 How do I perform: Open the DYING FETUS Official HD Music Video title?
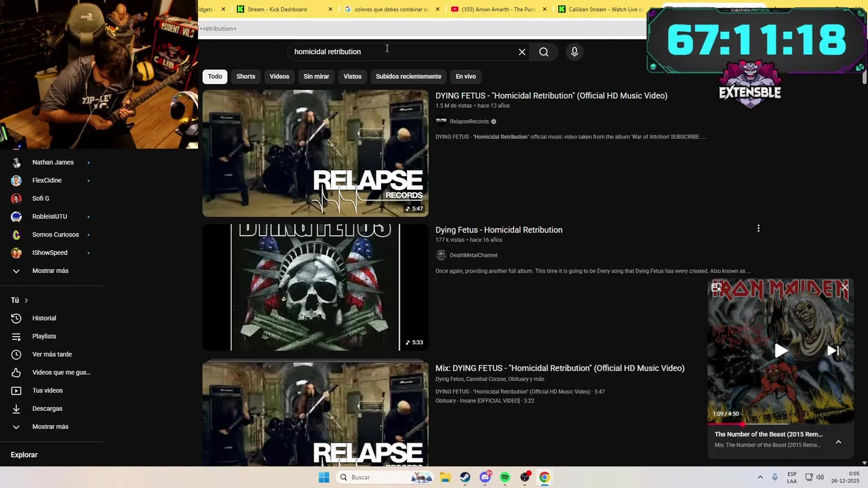551,96
